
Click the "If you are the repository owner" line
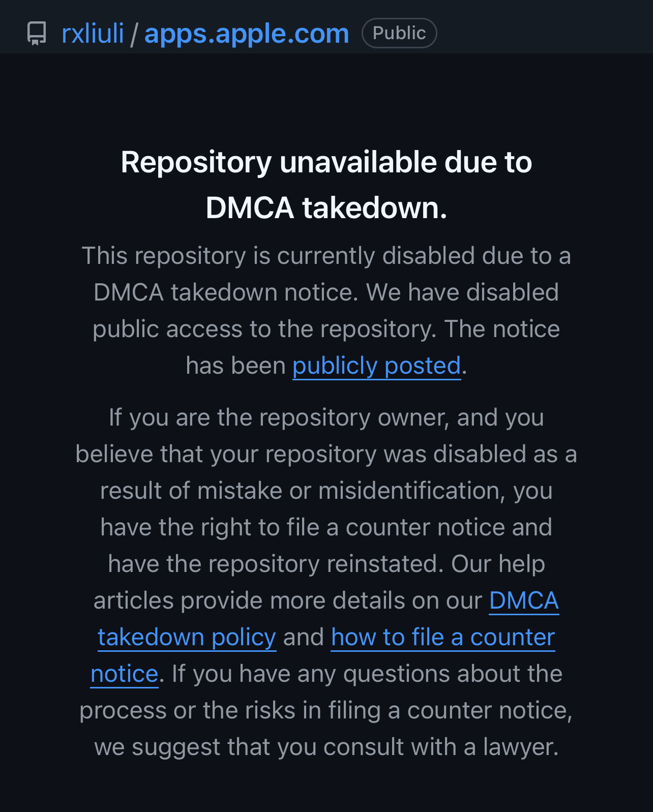pos(326,417)
